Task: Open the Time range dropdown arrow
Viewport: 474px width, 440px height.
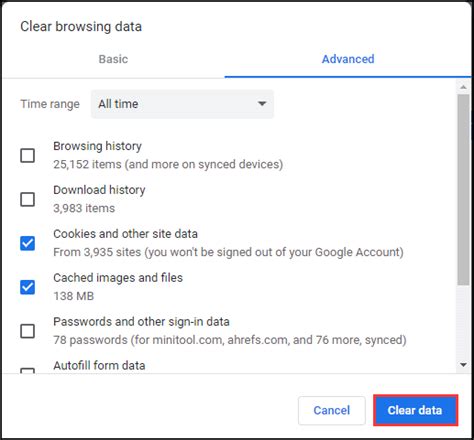Action: point(262,104)
